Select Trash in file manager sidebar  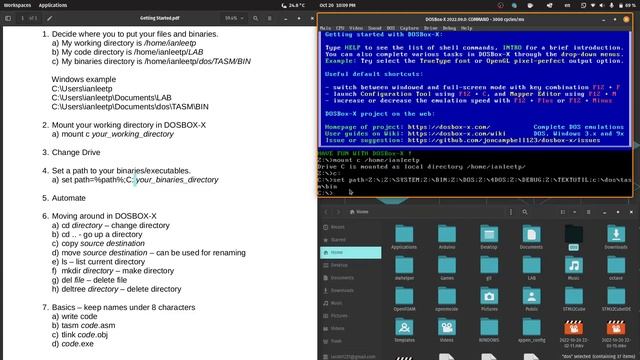(350, 341)
